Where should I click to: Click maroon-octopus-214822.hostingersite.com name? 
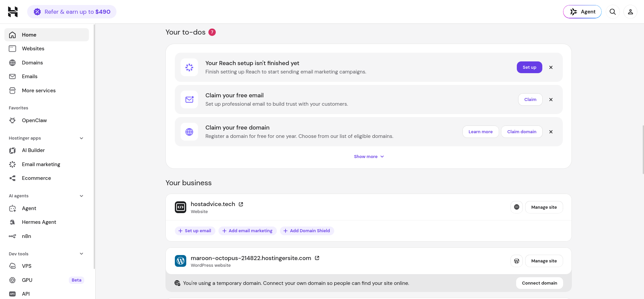coord(251,258)
